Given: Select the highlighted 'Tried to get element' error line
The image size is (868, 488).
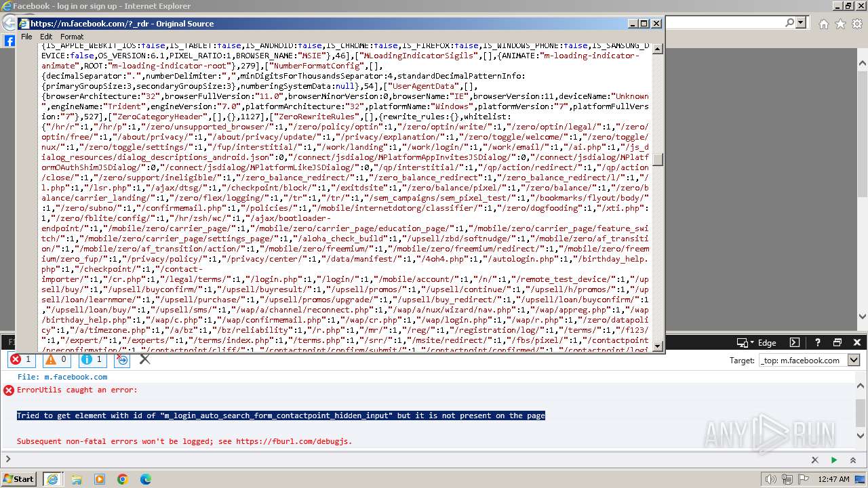Looking at the screenshot, I should [x=281, y=415].
